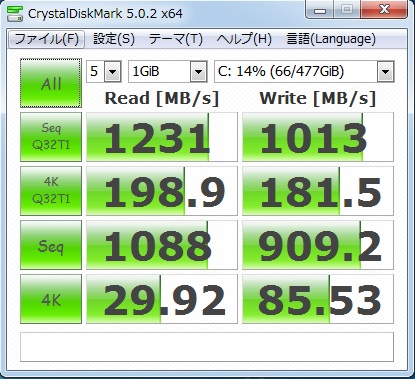Screen dimensions: 415x379
Task: Start the Seq sequential test
Action: 51,245
